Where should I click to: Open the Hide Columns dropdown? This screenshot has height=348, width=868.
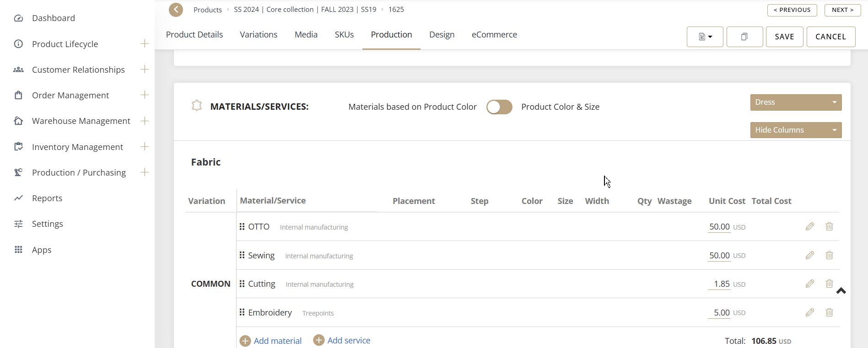795,130
